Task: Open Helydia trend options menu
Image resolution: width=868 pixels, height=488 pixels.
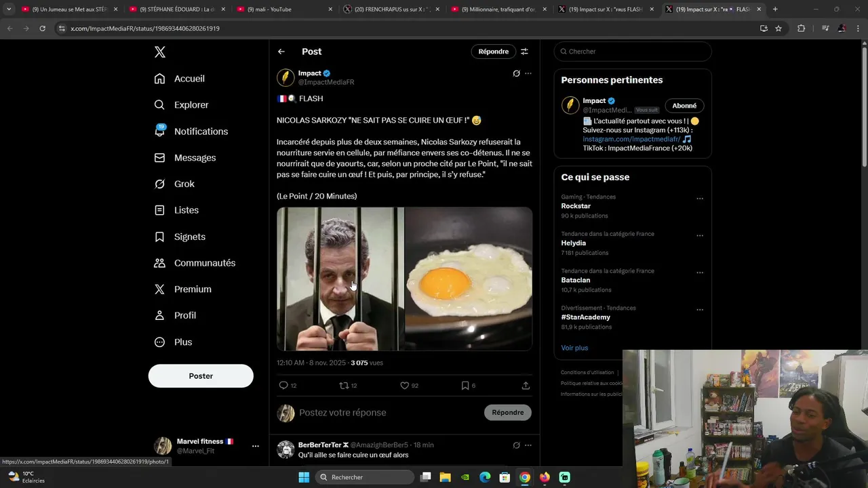Action: (700, 236)
